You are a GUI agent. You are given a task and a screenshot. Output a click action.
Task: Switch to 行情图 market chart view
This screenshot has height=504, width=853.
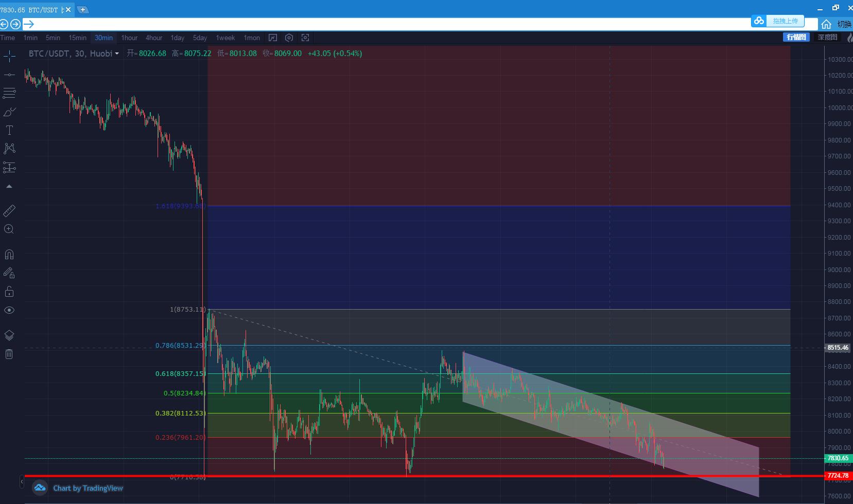(x=796, y=37)
